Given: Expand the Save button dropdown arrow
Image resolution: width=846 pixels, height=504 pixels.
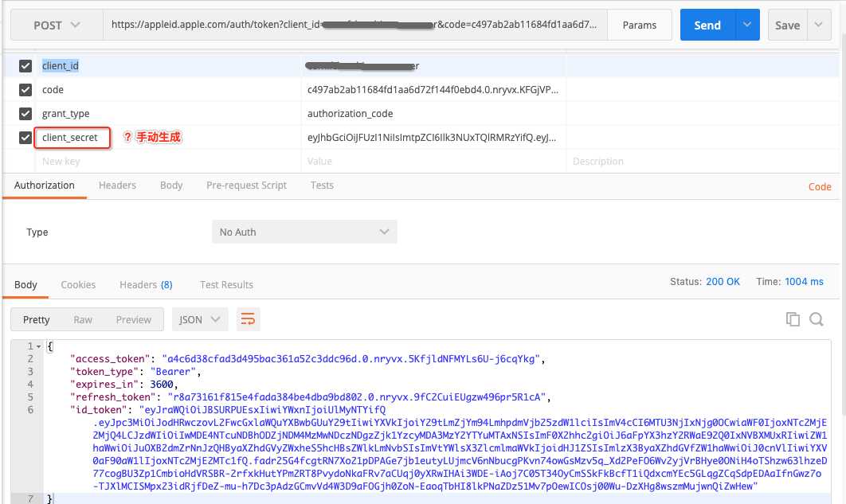Looking at the screenshot, I should 818,25.
